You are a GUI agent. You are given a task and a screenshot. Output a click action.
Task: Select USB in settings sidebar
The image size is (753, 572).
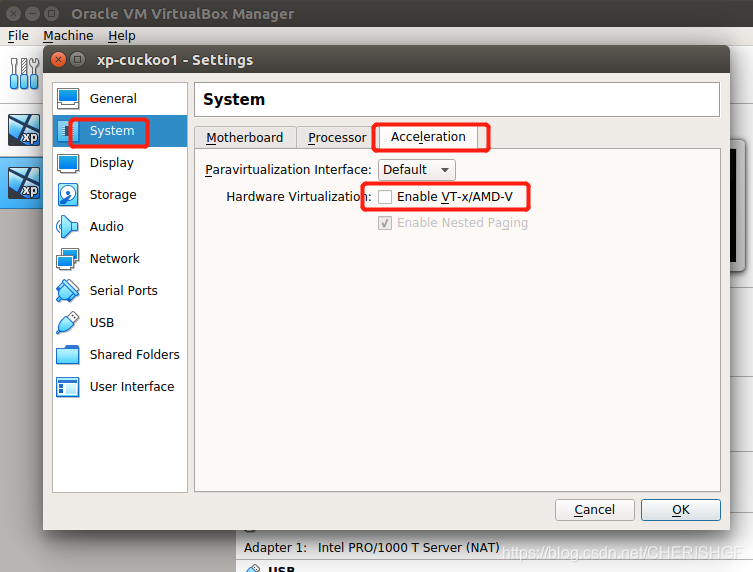(120, 322)
